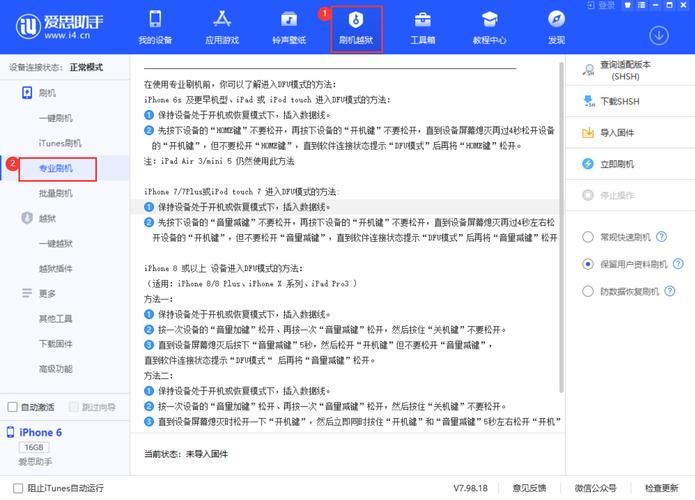Open help icon next to 防数据恢复刷机
This screenshot has width=695, height=500.
[x=670, y=291]
